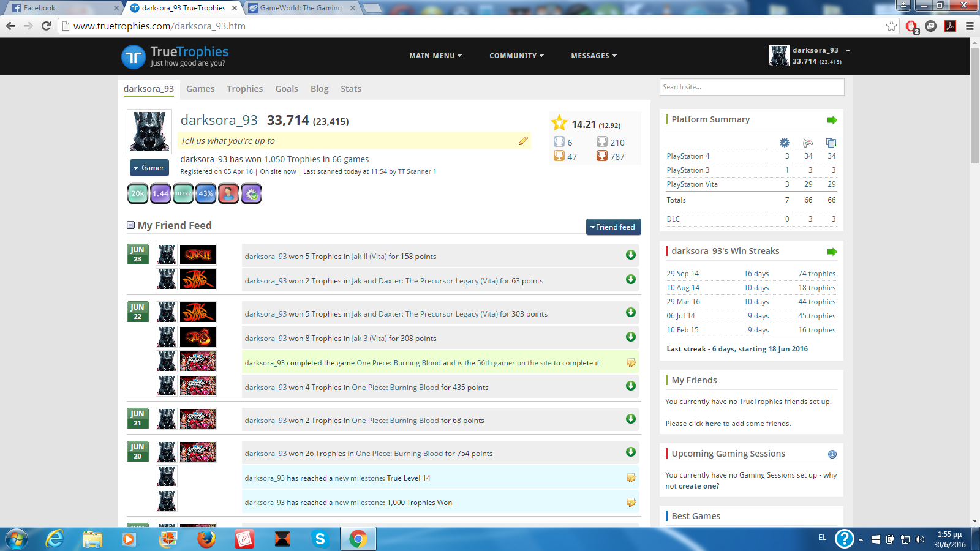Click share icon on 1,000 Trophies Won row

[631, 502]
